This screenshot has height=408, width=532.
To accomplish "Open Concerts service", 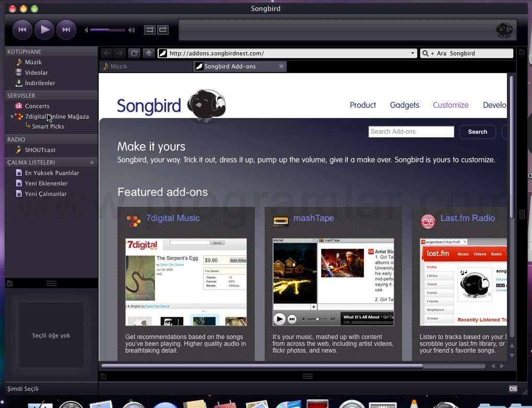I will tap(37, 106).
